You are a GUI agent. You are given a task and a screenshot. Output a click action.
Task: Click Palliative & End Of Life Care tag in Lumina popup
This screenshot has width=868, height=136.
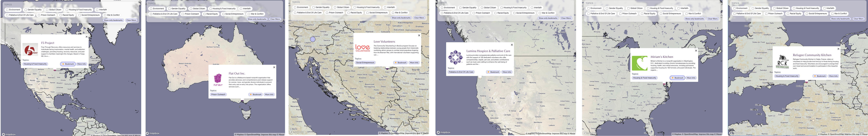coord(461,72)
